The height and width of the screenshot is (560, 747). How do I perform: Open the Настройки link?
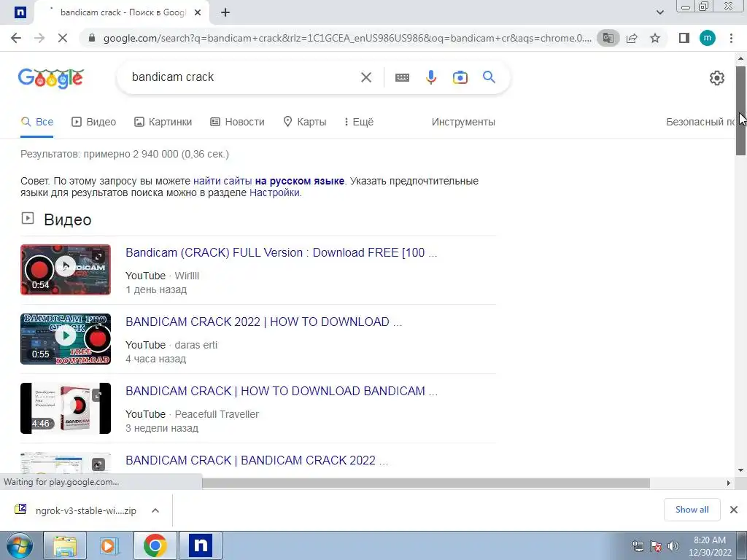coord(274,192)
